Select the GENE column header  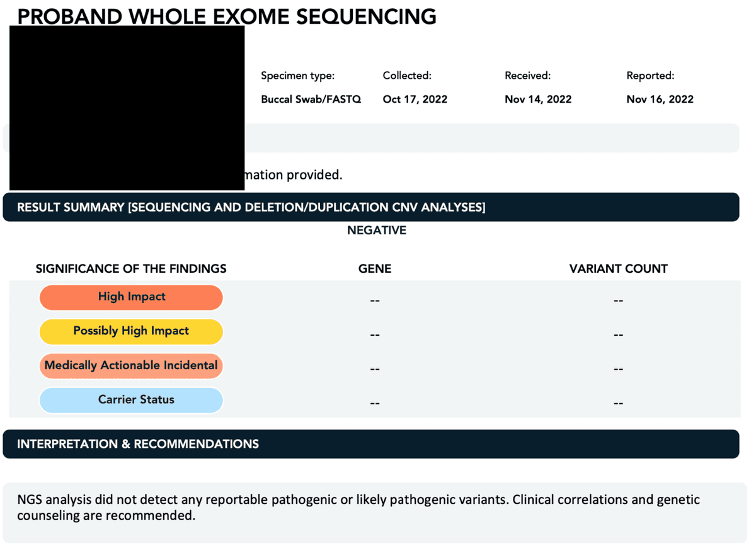(x=375, y=269)
